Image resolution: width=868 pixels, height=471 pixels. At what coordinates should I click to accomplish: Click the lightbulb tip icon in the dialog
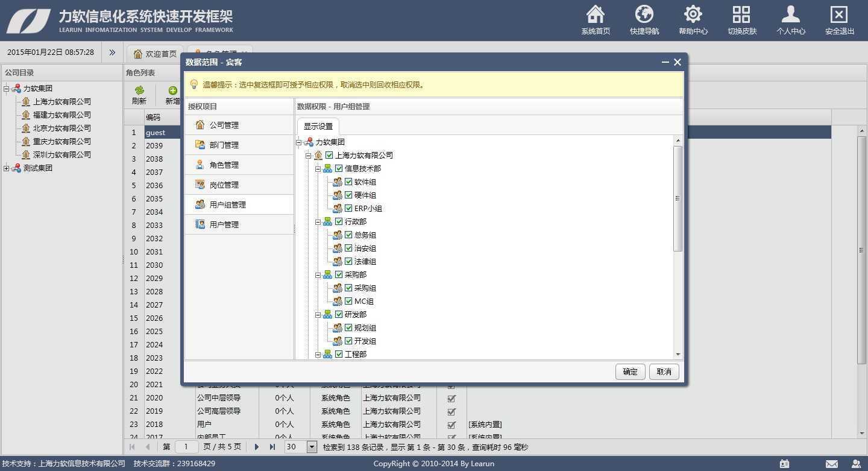pos(194,84)
